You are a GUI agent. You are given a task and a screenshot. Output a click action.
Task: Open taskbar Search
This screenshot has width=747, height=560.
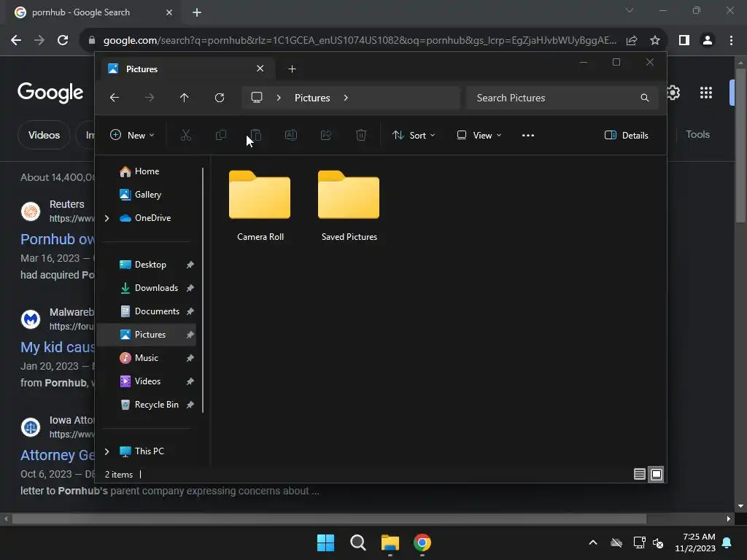tap(357, 542)
